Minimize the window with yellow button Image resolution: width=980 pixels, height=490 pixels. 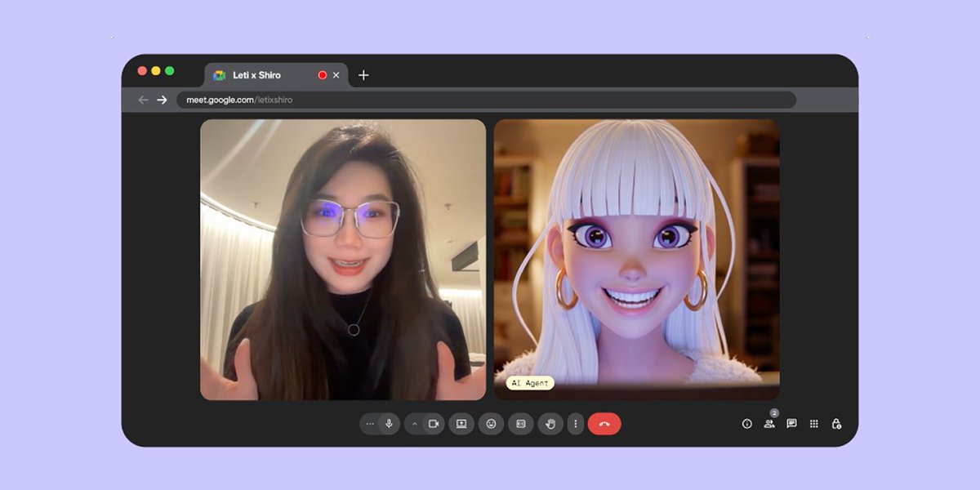[156, 71]
